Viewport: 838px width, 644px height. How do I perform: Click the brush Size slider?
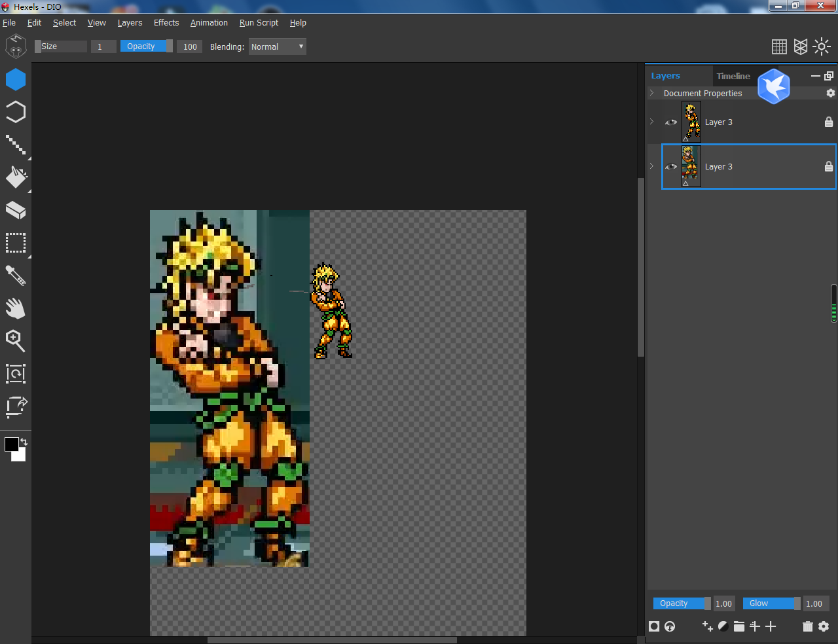coord(61,46)
